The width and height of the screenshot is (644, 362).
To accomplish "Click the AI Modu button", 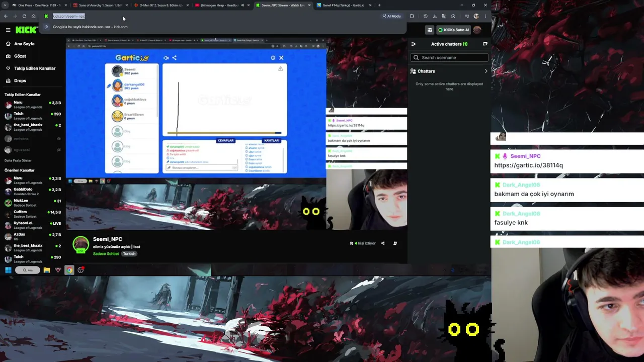I will [391, 16].
